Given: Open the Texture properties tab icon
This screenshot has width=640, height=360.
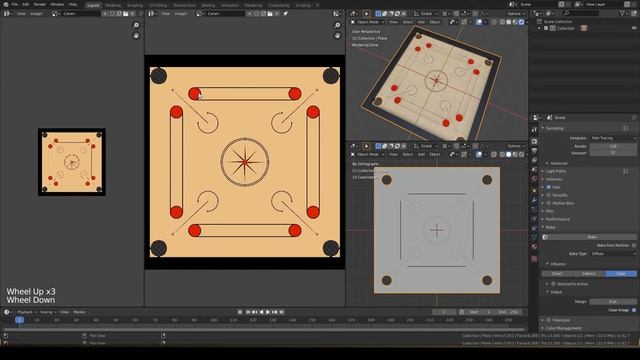Looking at the screenshot, I should [534, 259].
